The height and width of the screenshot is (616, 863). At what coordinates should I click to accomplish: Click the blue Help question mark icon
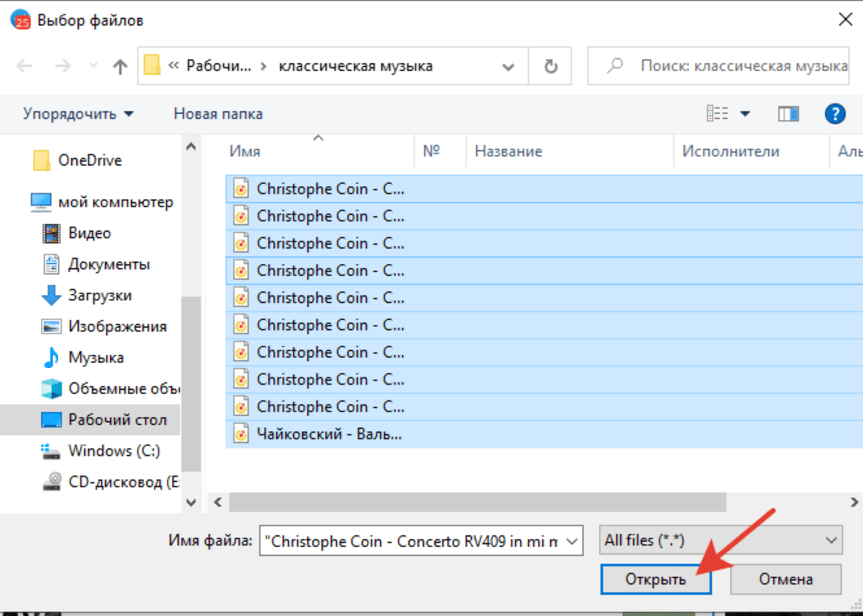834,114
